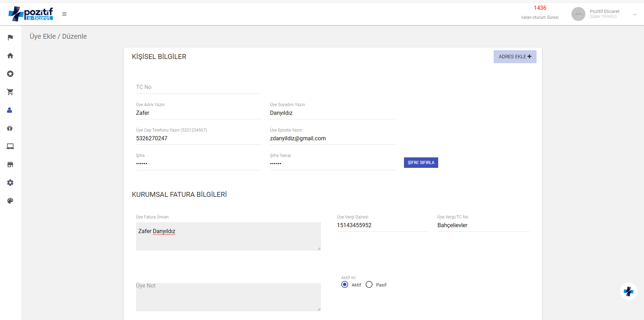Click the color palette sidebar icon
The width and height of the screenshot is (644, 320).
tap(10, 201)
